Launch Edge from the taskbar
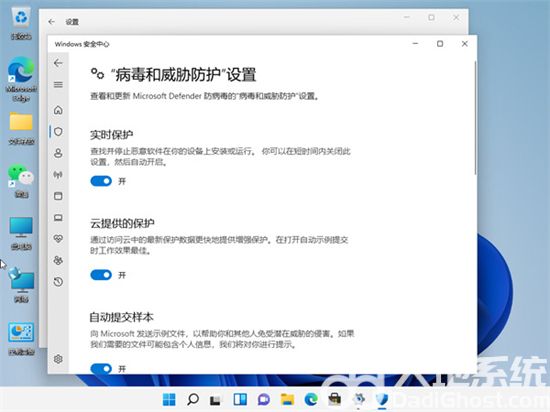550x412 pixels. (311, 399)
